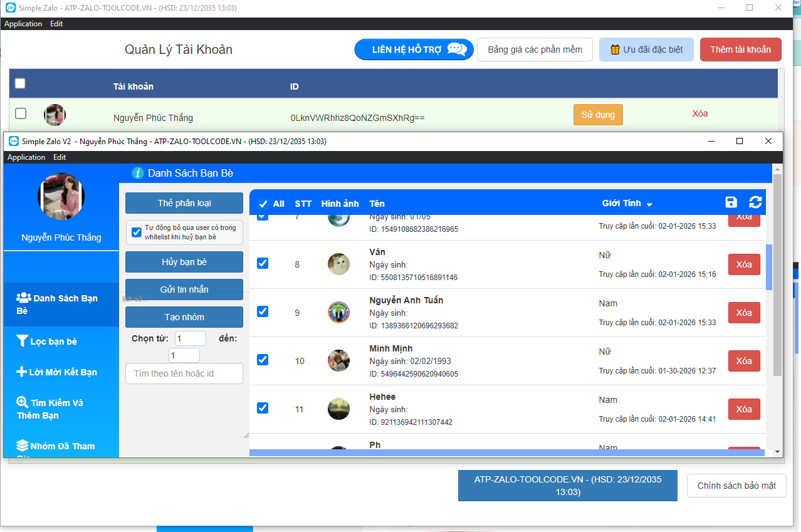Uncheck the checkbox for Minh Mịnh
Image resolution: width=801 pixels, height=532 pixels.
point(263,360)
